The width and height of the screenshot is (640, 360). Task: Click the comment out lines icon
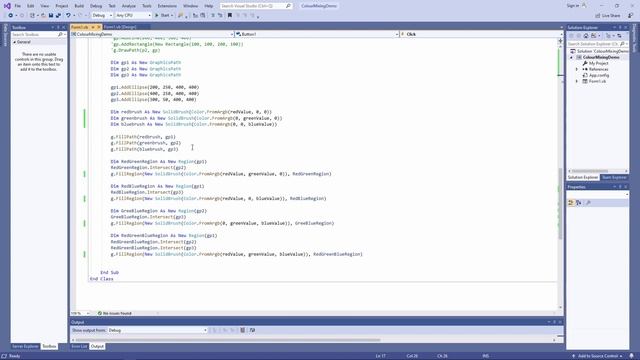point(213,16)
